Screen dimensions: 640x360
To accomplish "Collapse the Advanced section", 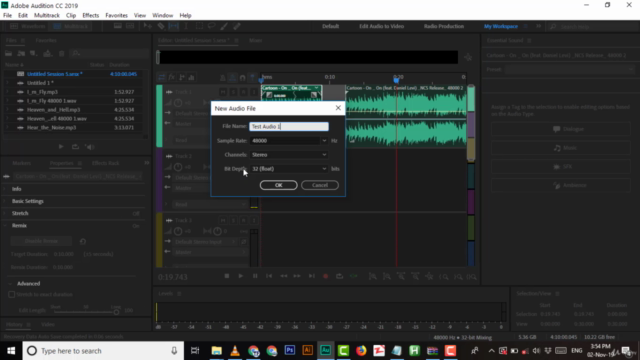I will (10, 284).
